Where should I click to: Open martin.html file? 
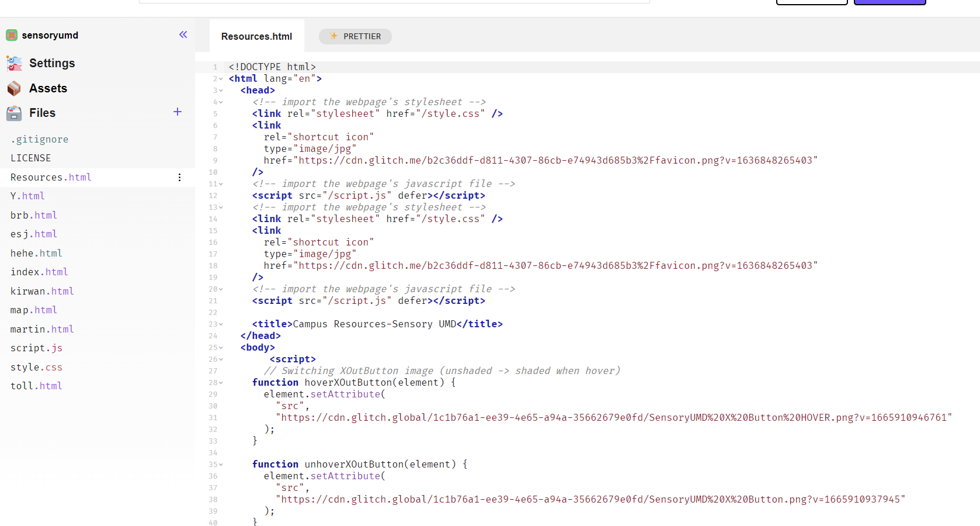tap(42, 329)
